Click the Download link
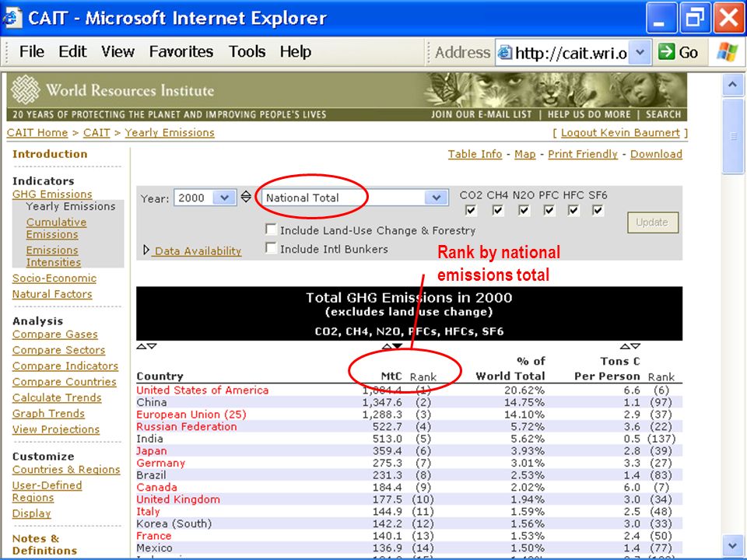747x560 pixels. click(x=656, y=154)
